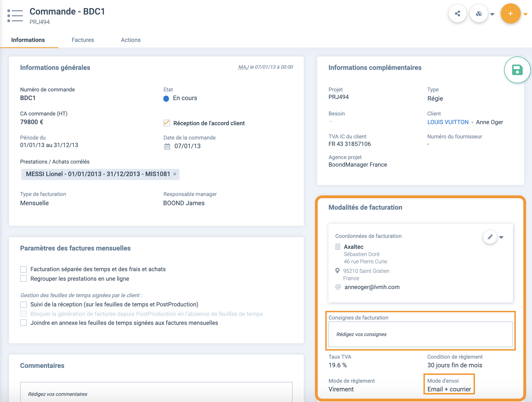Click the FR 43 31857106 VAT number

350,144
